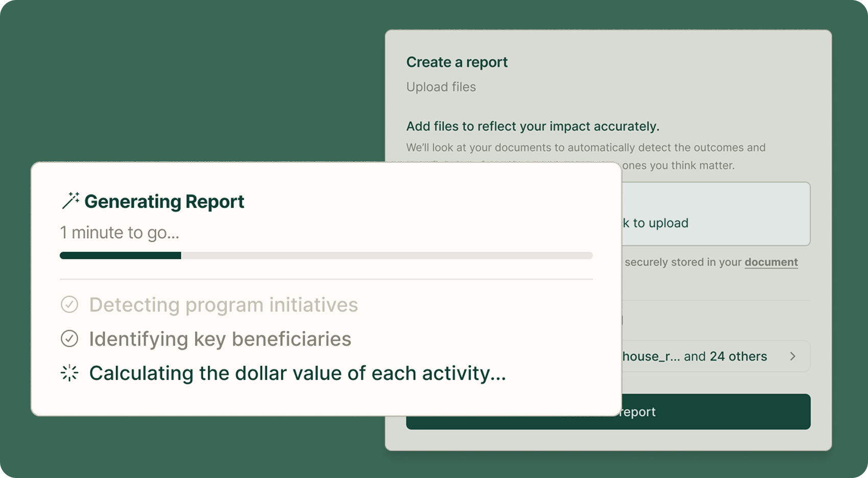The image size is (868, 478).
Task: Click the magic wand icon beside Generating Report
Action: [x=70, y=201]
